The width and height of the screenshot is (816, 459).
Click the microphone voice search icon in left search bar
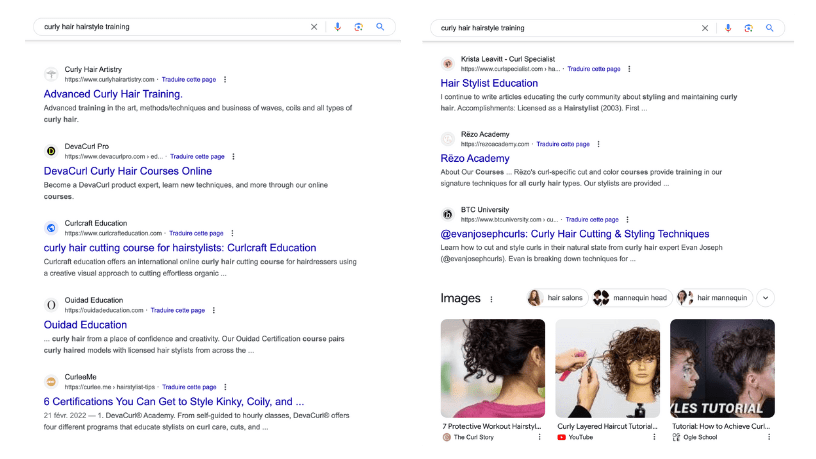(338, 27)
